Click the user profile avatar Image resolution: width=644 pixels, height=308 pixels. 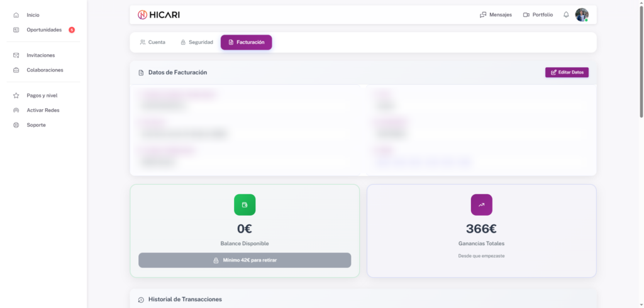[x=582, y=14]
